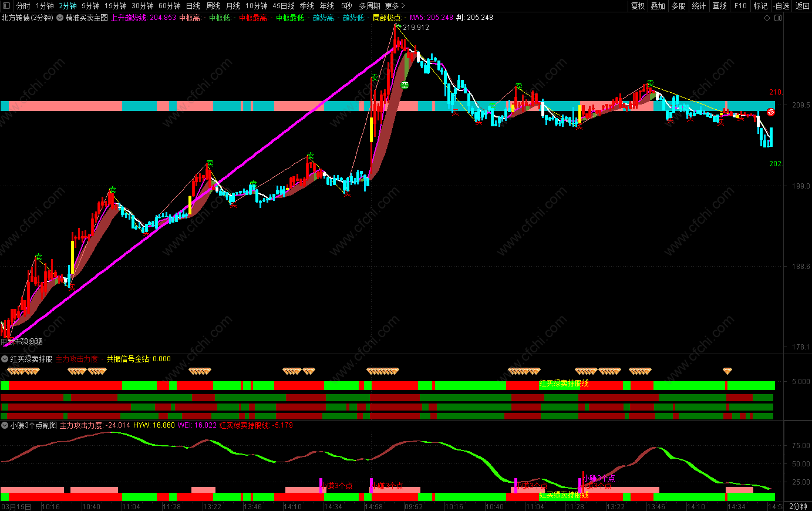Click the first gold diamond cluster in 红买绿卖持股 panel
The height and width of the screenshot is (511, 812).
coord(23,371)
